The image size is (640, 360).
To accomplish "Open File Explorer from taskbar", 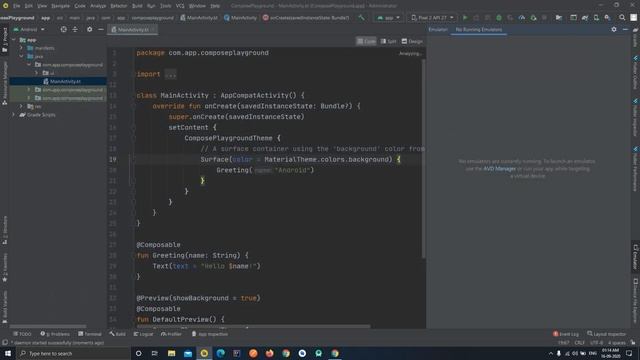I will [171, 353].
